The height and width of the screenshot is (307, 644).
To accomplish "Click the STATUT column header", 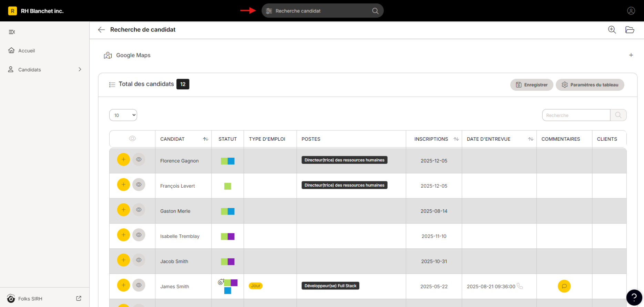I will (227, 139).
